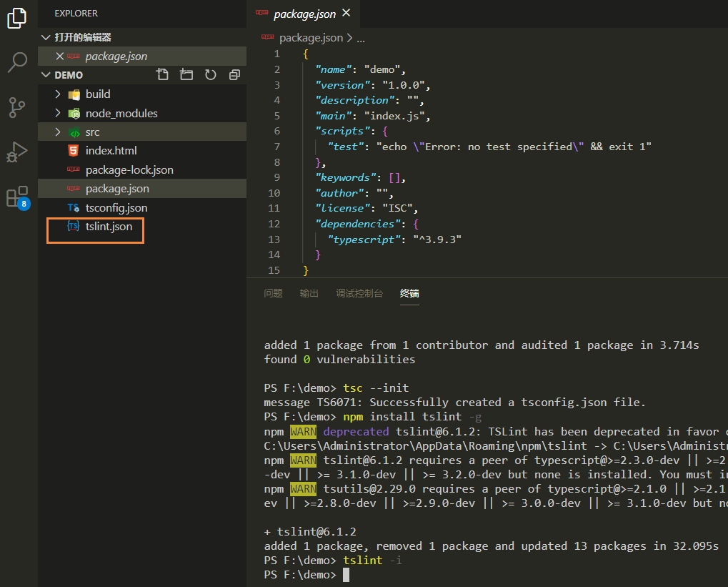The width and height of the screenshot is (728, 587).
Task: Open the Source Control view icon
Action: 17,107
